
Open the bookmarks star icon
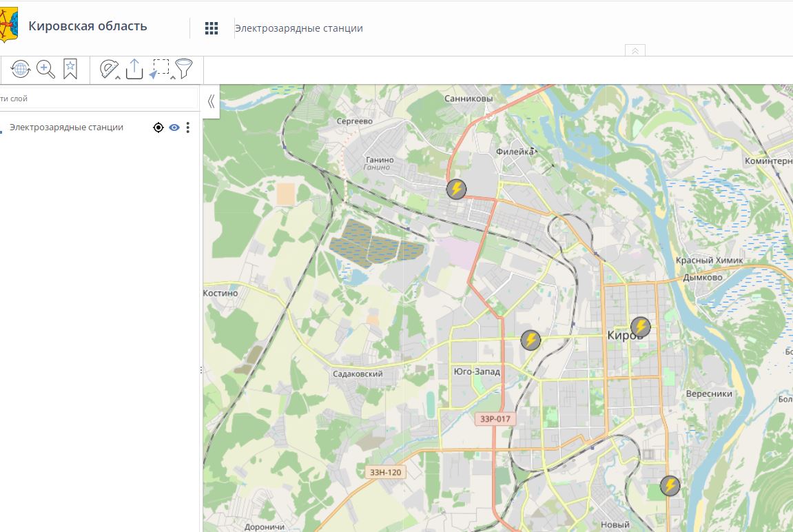[70, 69]
